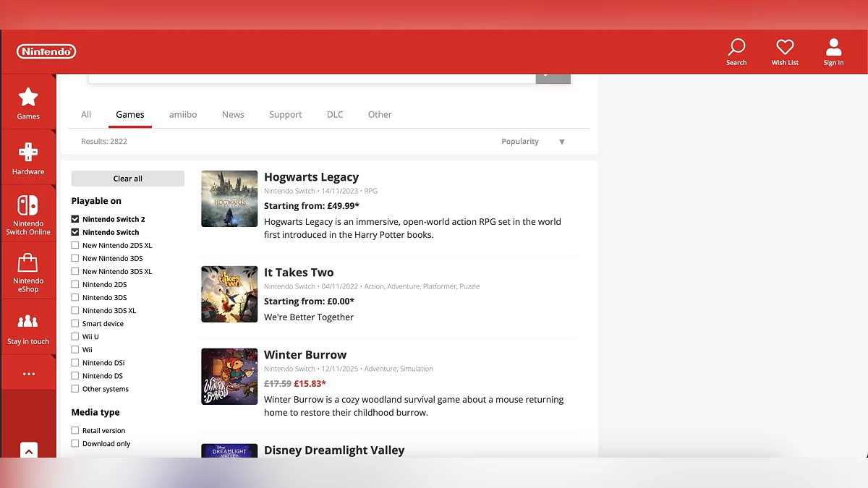The height and width of the screenshot is (488, 868).
Task: Open the Popularity sort dropdown
Action: click(532, 142)
